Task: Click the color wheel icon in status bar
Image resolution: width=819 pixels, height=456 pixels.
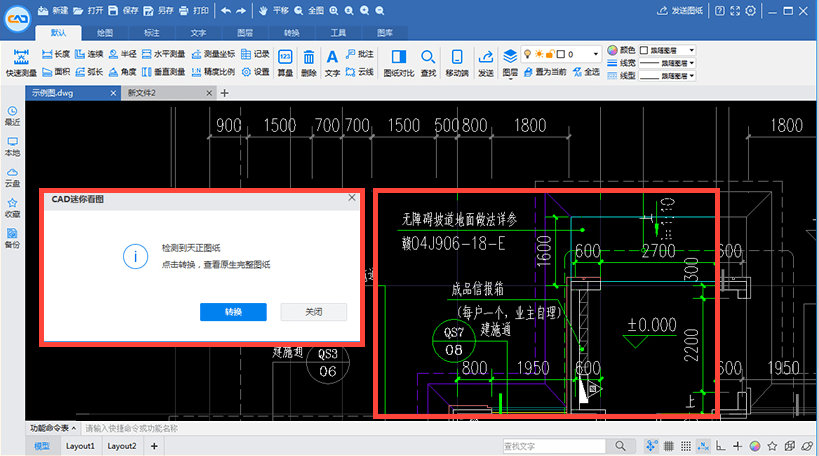Action: tap(755, 446)
